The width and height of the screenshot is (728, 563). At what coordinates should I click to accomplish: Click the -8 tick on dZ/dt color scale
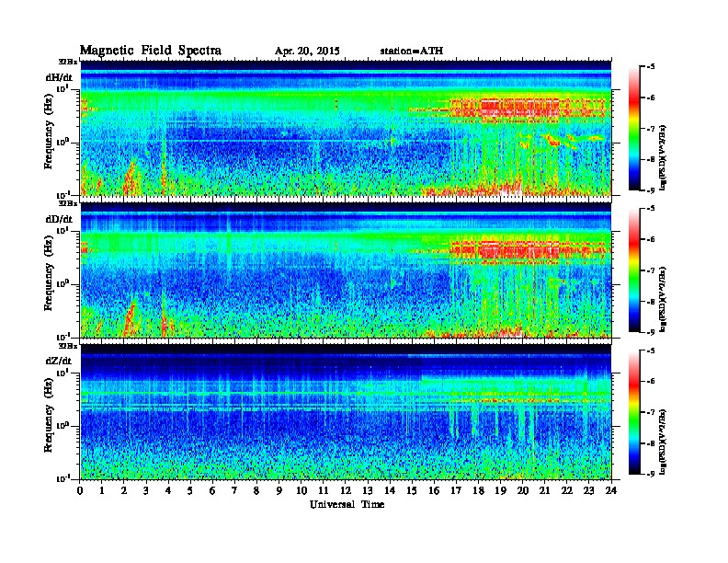click(x=651, y=443)
